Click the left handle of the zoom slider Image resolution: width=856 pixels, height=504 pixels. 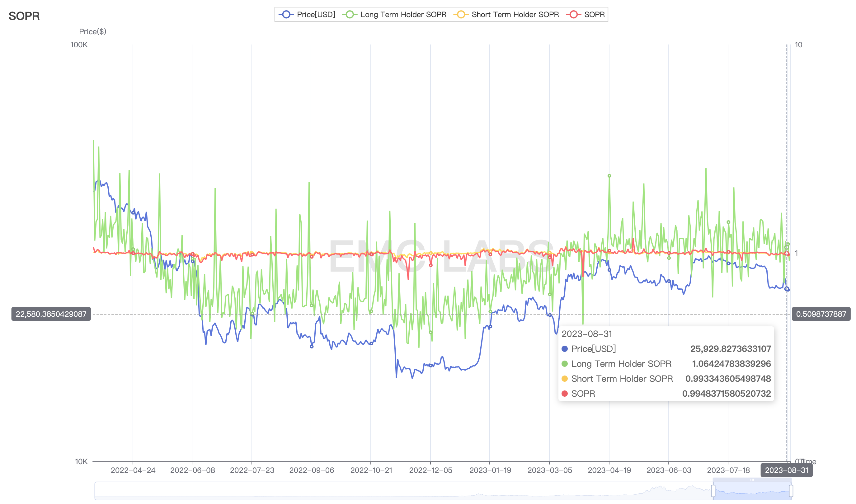click(x=713, y=491)
